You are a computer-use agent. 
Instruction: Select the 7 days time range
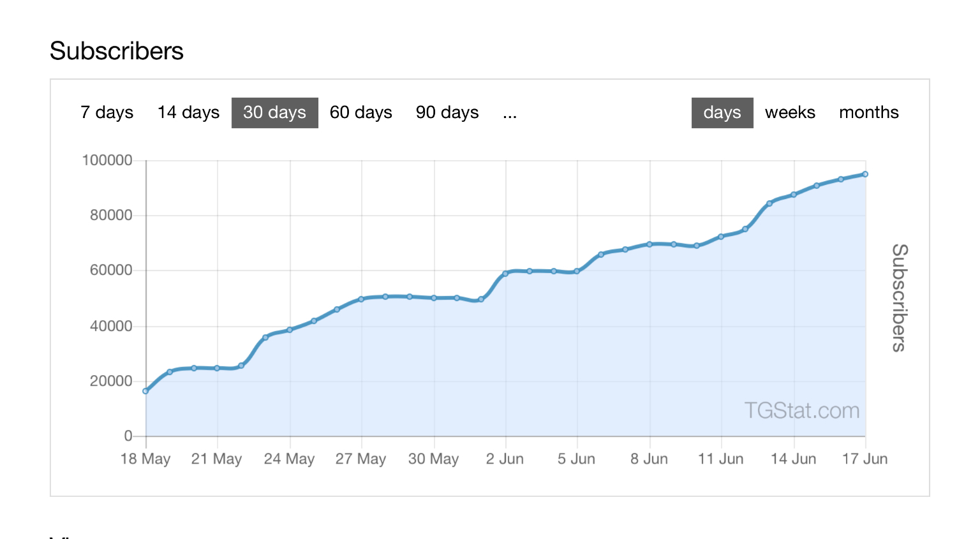click(x=106, y=112)
